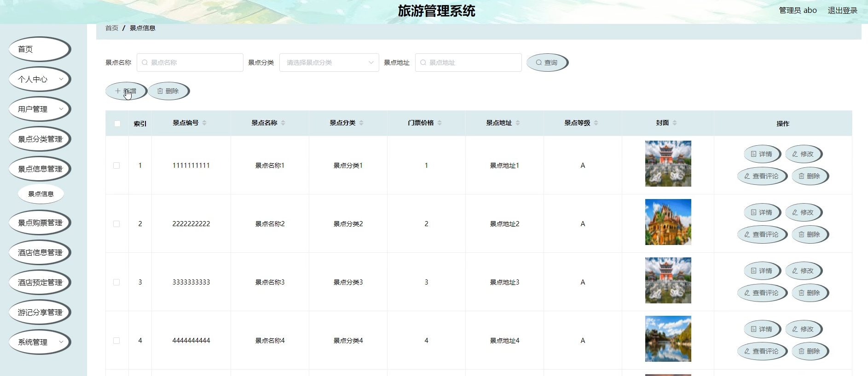The width and height of the screenshot is (868, 376).
Task: Click the 景点地址 search input
Action: tap(469, 63)
